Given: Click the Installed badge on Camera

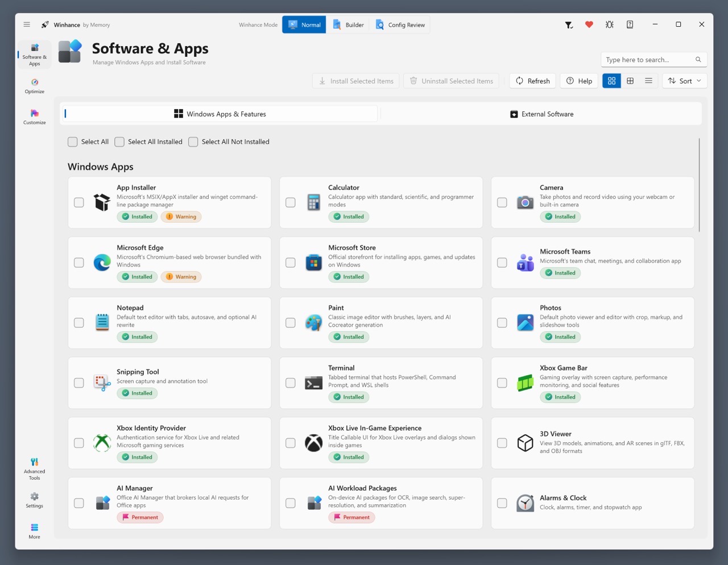Looking at the screenshot, I should pyautogui.click(x=560, y=217).
